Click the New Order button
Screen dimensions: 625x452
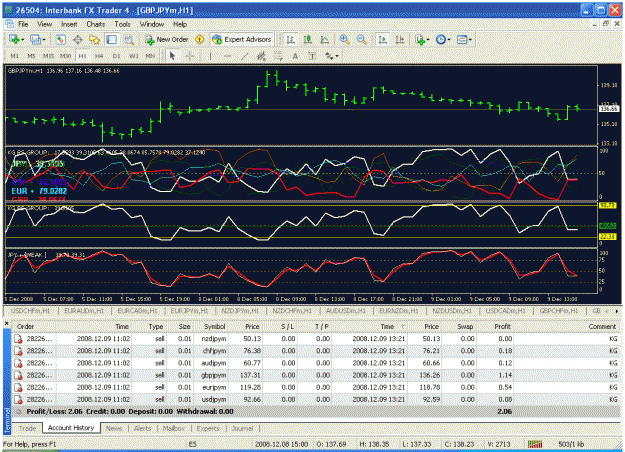(x=167, y=39)
